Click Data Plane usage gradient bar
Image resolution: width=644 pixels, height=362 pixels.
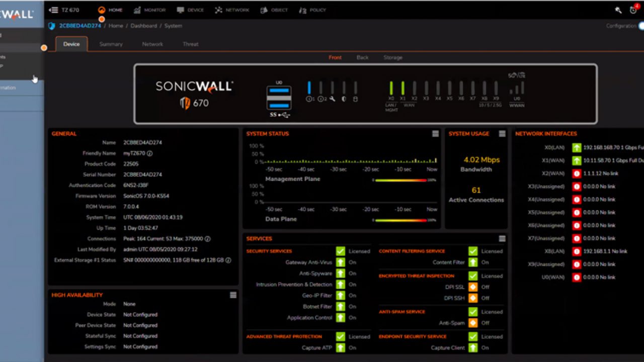coord(401,220)
